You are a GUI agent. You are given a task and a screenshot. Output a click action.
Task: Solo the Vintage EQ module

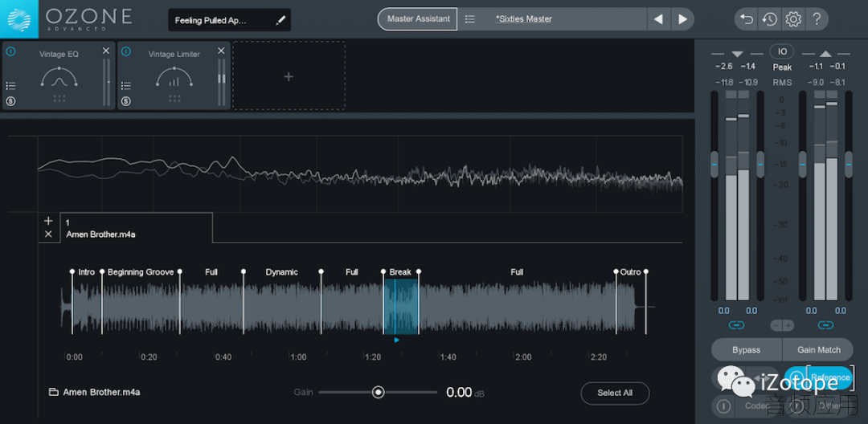(10, 101)
